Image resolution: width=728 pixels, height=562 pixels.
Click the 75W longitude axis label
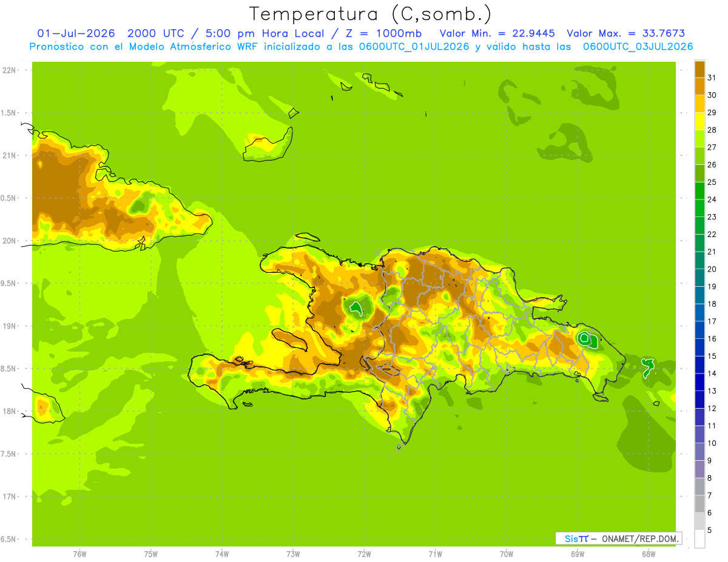pos(150,554)
